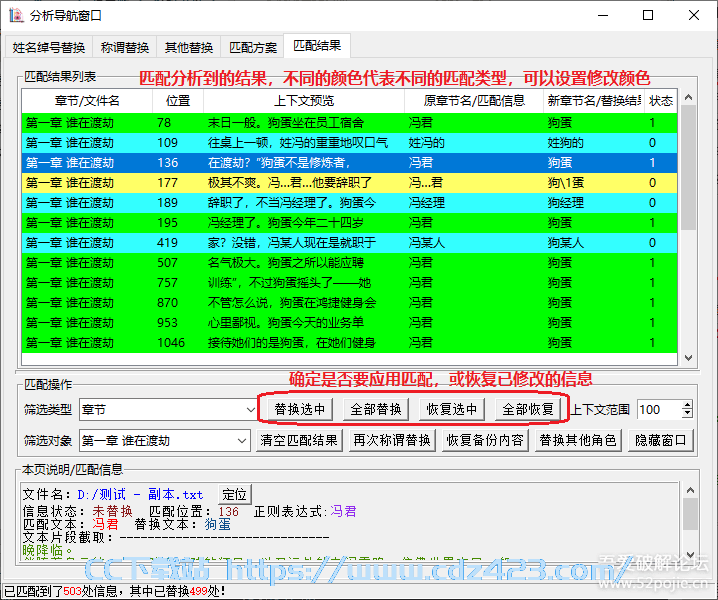This screenshot has width=718, height=600.
Task: Click the 定位 button beside file name
Action: tap(234, 494)
